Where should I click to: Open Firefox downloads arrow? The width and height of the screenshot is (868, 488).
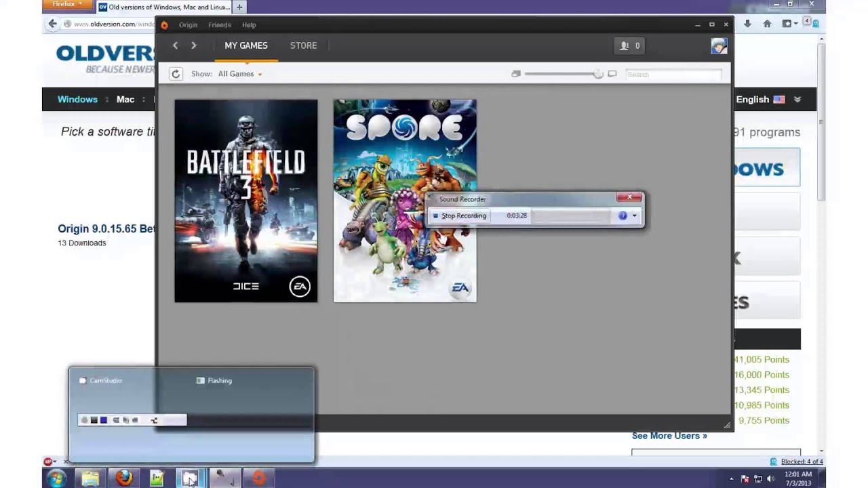pyautogui.click(x=747, y=24)
